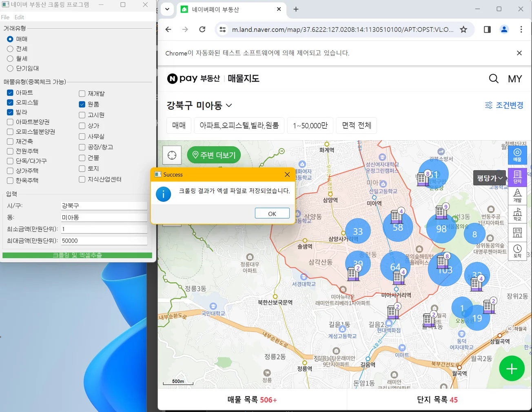Check the 아파트분양권 checkbox

coord(10,122)
